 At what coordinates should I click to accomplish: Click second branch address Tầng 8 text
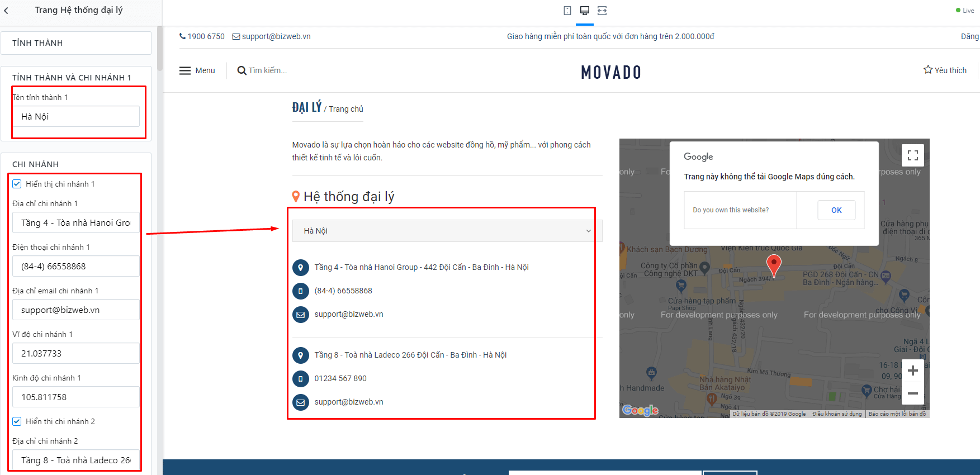[410, 355]
